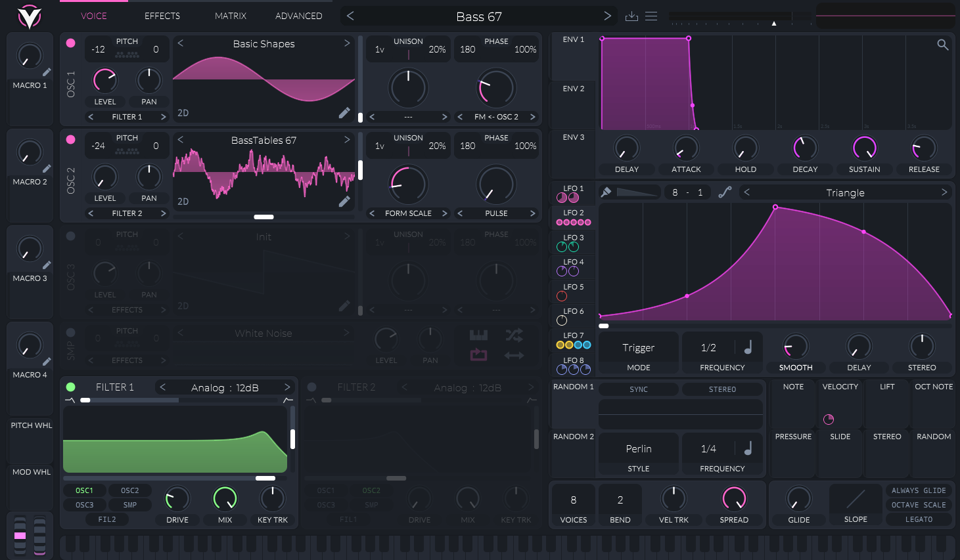The width and height of the screenshot is (960, 560).
Task: Go to the previous preset arrow
Action: (350, 16)
